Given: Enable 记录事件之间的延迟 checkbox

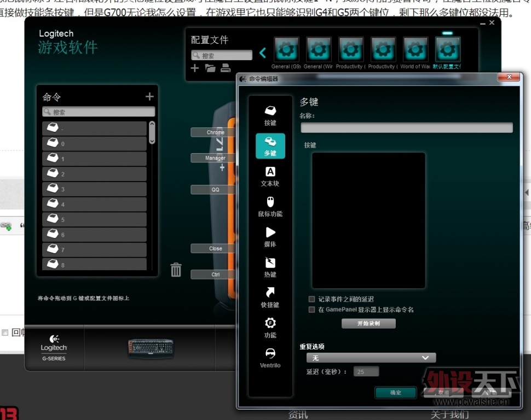Looking at the screenshot, I should (x=311, y=299).
